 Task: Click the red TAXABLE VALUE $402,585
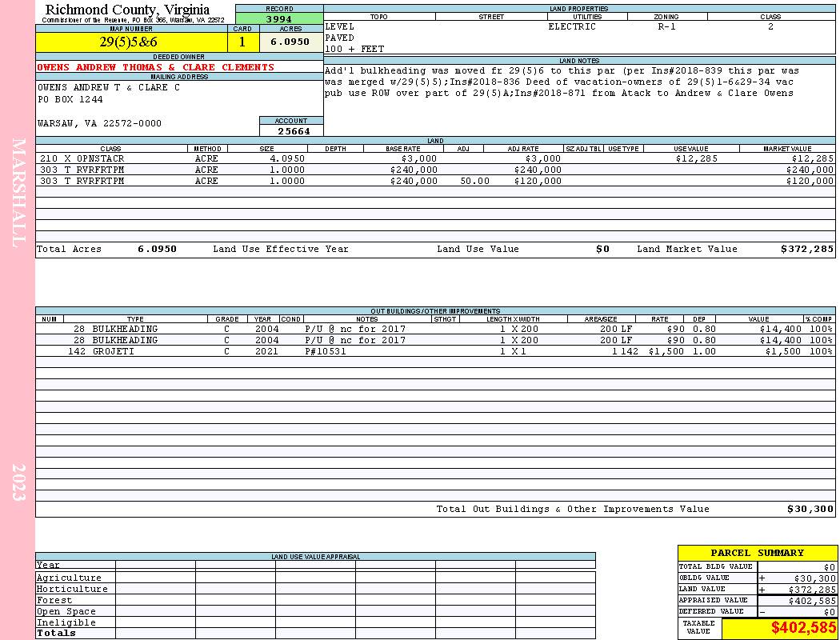click(x=803, y=628)
